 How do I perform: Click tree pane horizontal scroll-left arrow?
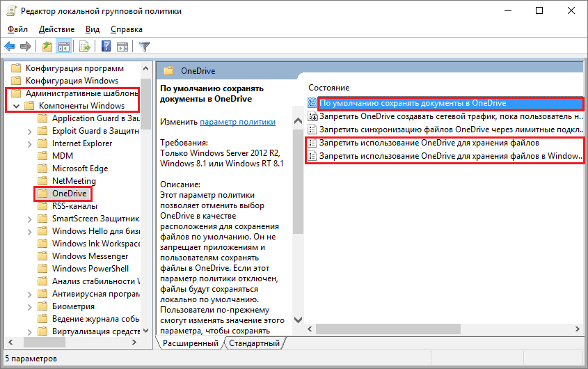(x=10, y=343)
